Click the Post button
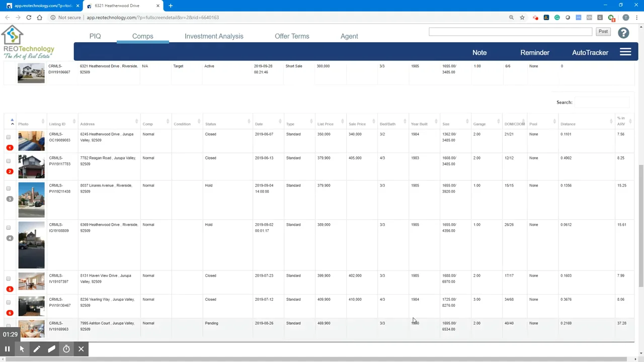 pyautogui.click(x=603, y=32)
